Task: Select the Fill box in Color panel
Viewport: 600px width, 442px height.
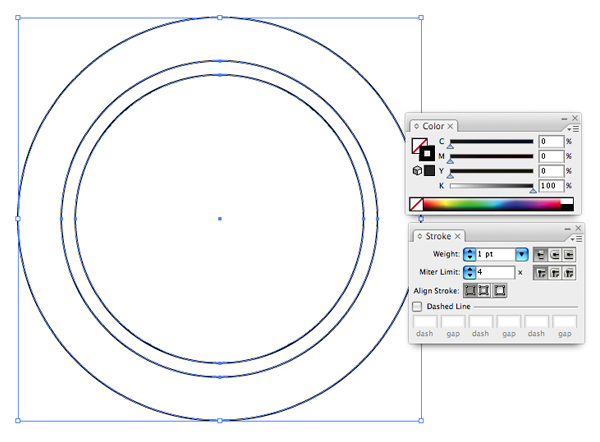Action: [x=416, y=143]
